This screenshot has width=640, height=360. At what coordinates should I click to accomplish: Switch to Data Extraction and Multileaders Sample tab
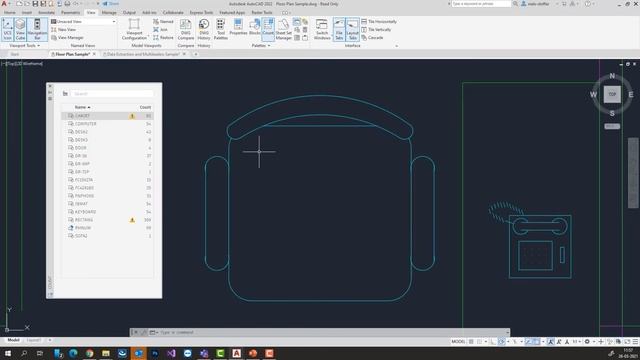[x=143, y=54]
